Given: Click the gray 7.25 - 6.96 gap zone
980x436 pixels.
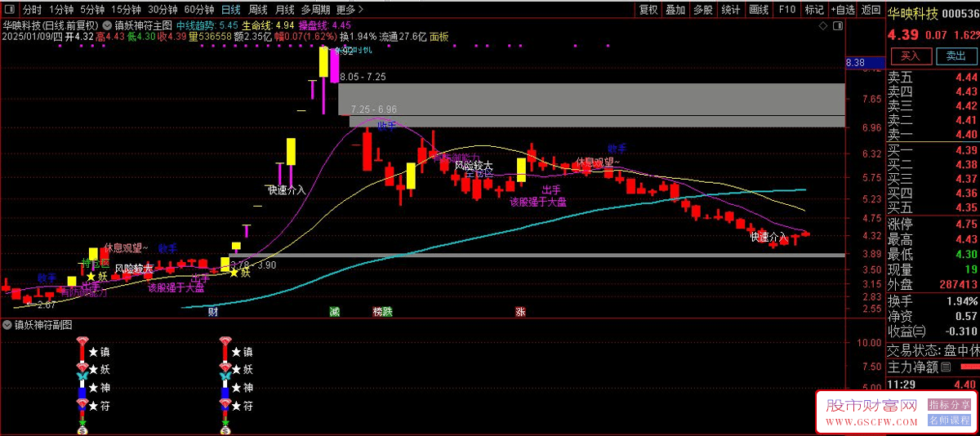Looking at the screenshot, I should [x=597, y=122].
